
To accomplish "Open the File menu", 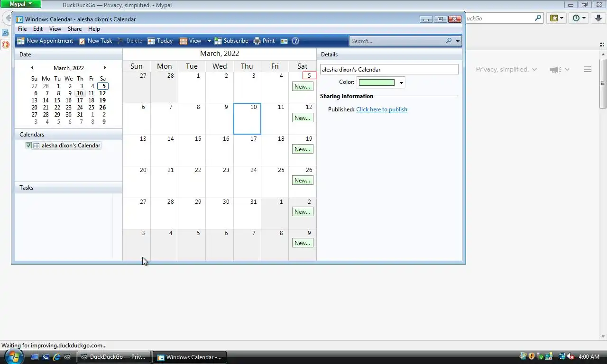I will pos(22,29).
